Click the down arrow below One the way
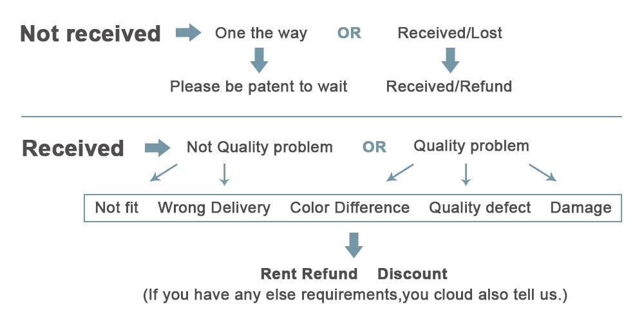644x326 pixels. (x=259, y=60)
